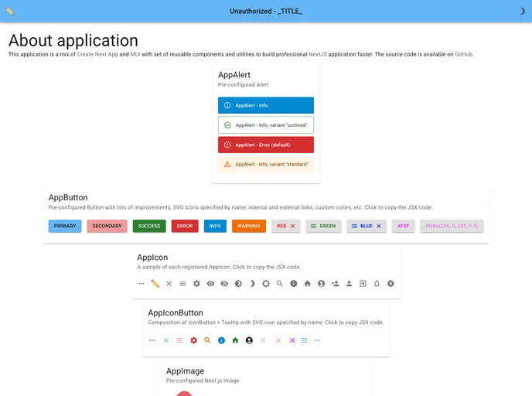Click the gray account circle icon in AppIcon row

point(322,283)
